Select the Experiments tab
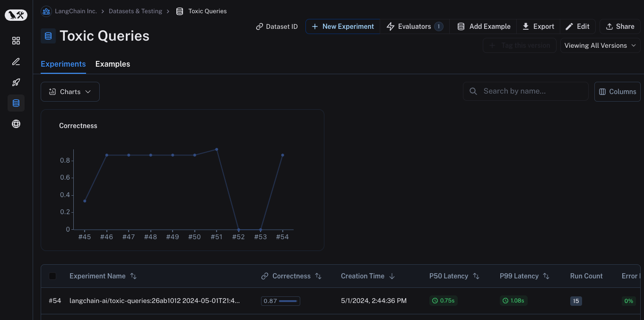 63,64
